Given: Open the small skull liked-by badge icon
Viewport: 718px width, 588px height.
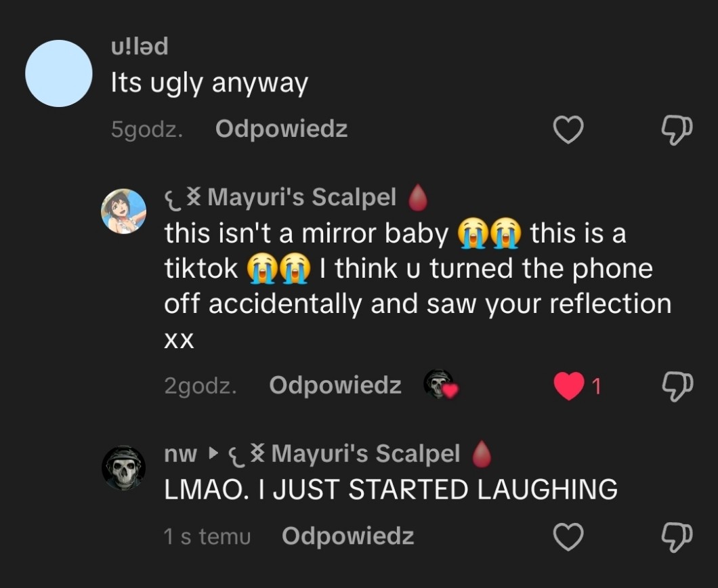Looking at the screenshot, I should pos(440,384).
